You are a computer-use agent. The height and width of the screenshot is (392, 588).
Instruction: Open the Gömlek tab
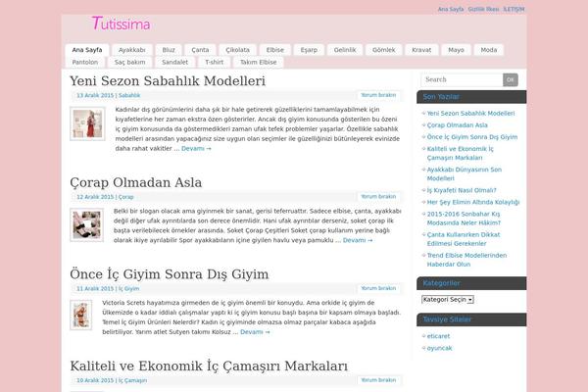pos(383,50)
